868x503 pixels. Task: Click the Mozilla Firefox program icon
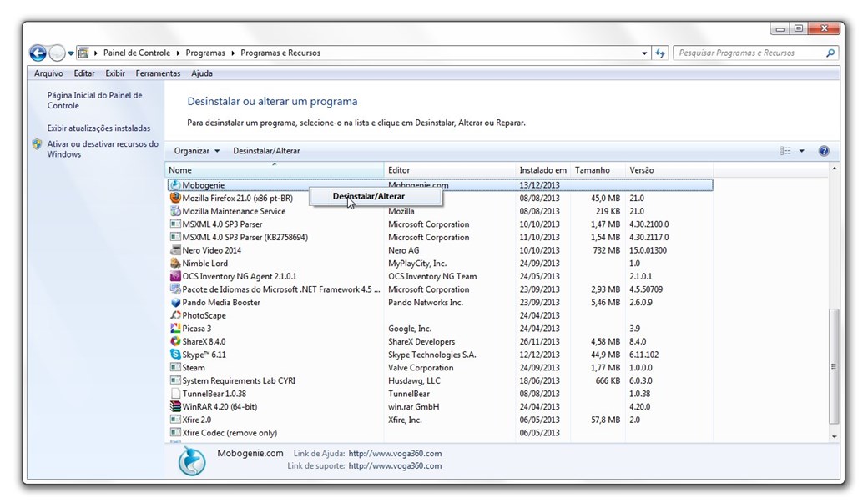175,199
